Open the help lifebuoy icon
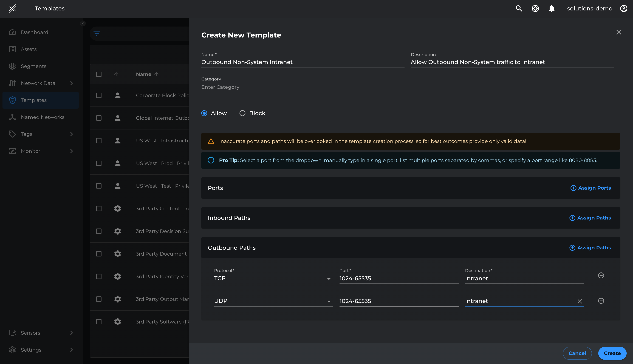This screenshot has width=633, height=364. coord(535,8)
